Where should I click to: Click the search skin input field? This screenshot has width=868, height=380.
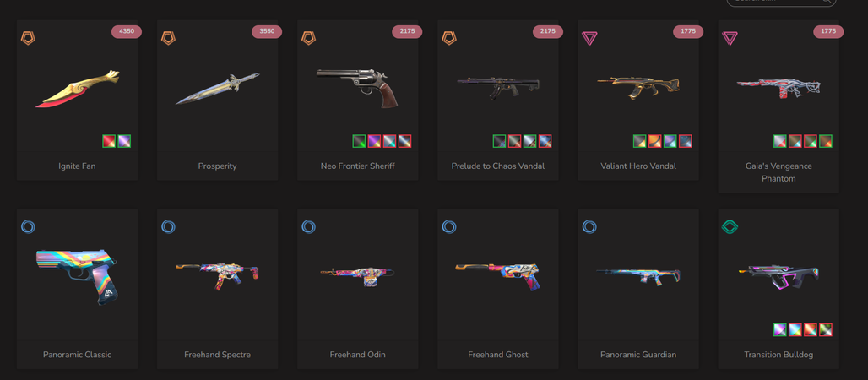pos(781,2)
